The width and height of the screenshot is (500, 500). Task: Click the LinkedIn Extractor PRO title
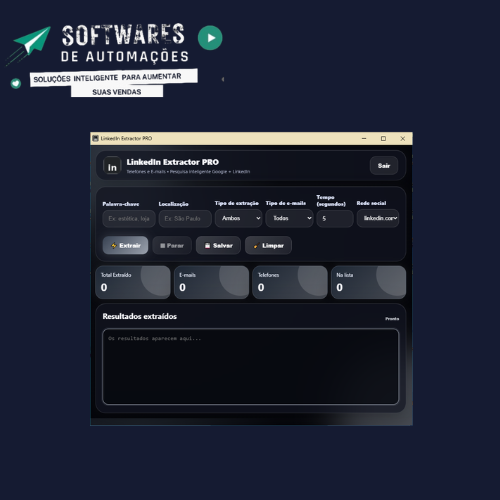[173, 162]
